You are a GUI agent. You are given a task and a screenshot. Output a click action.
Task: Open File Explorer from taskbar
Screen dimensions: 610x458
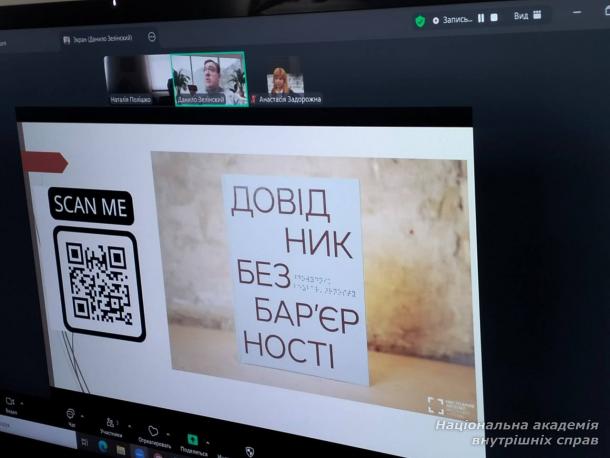121,450
